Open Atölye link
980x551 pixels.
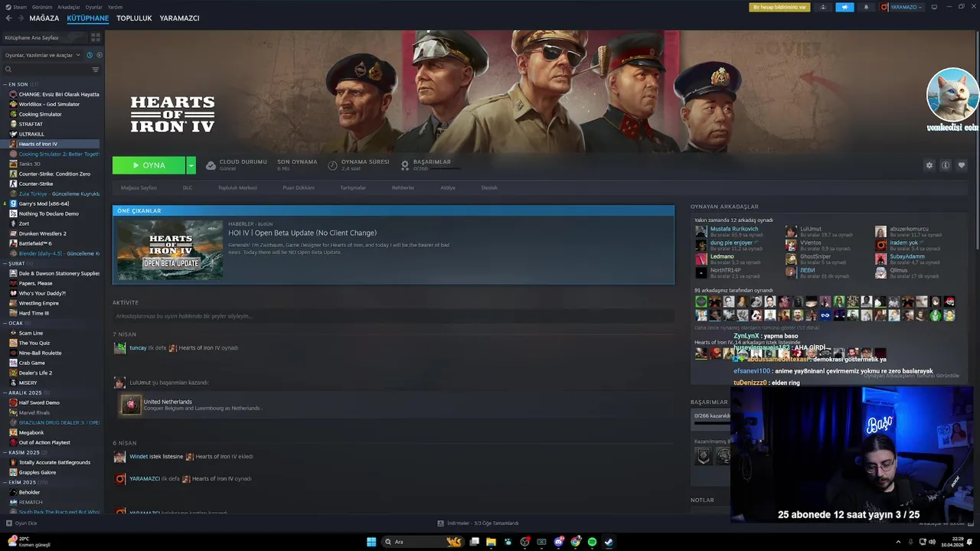tap(448, 187)
